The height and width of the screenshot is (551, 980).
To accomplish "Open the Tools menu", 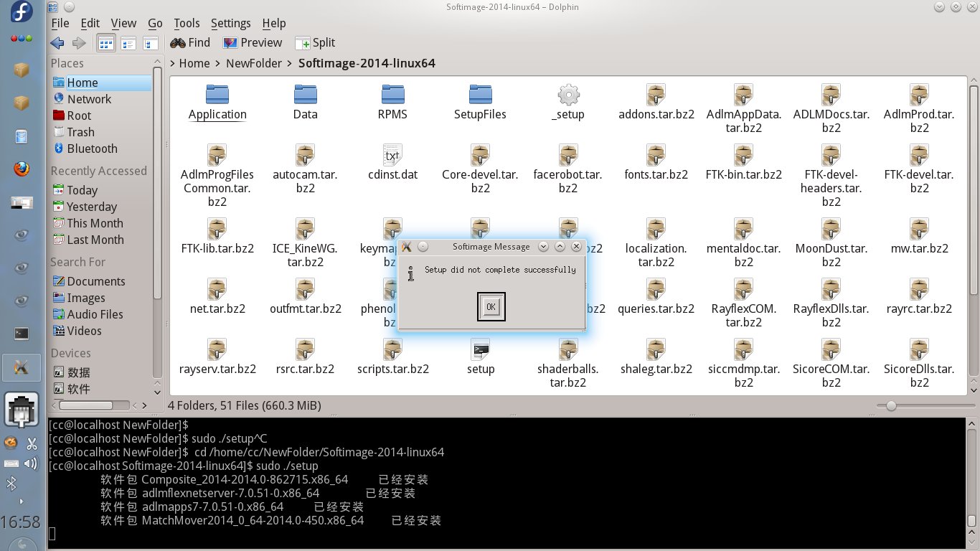I will click(x=187, y=23).
